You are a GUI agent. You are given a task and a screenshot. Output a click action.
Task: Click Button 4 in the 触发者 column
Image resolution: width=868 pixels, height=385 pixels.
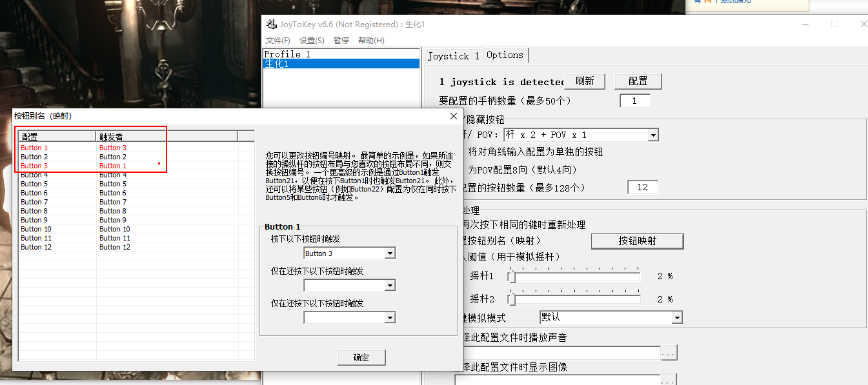113,175
